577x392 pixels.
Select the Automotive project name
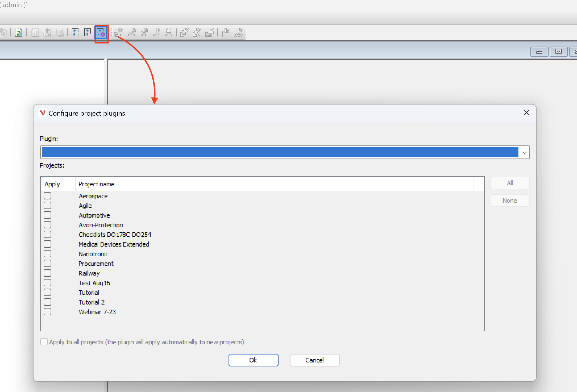click(94, 215)
